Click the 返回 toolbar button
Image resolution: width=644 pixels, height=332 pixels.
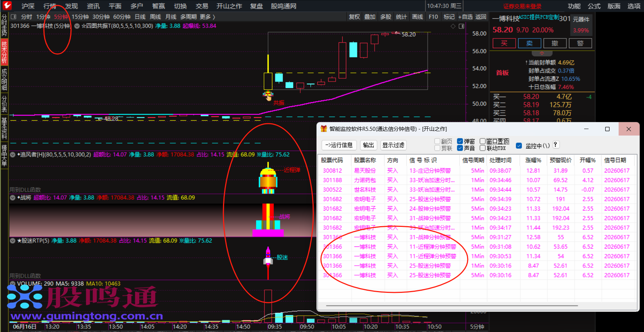pos(481,17)
